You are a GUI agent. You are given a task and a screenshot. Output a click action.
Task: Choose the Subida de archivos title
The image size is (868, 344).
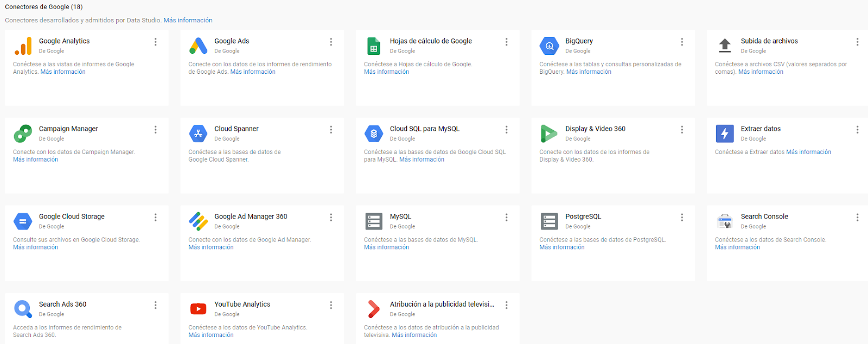[x=769, y=41]
